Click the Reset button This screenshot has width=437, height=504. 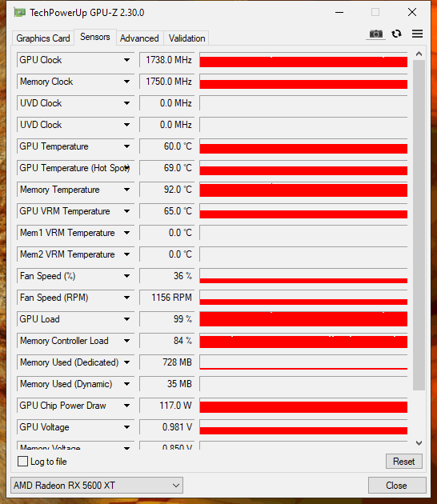pos(404,462)
